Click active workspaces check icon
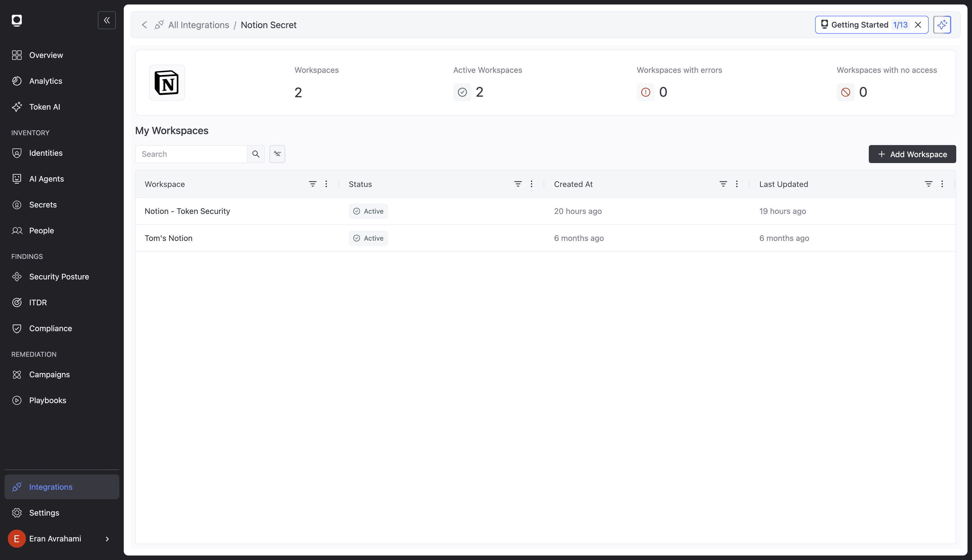972x560 pixels. tap(462, 92)
